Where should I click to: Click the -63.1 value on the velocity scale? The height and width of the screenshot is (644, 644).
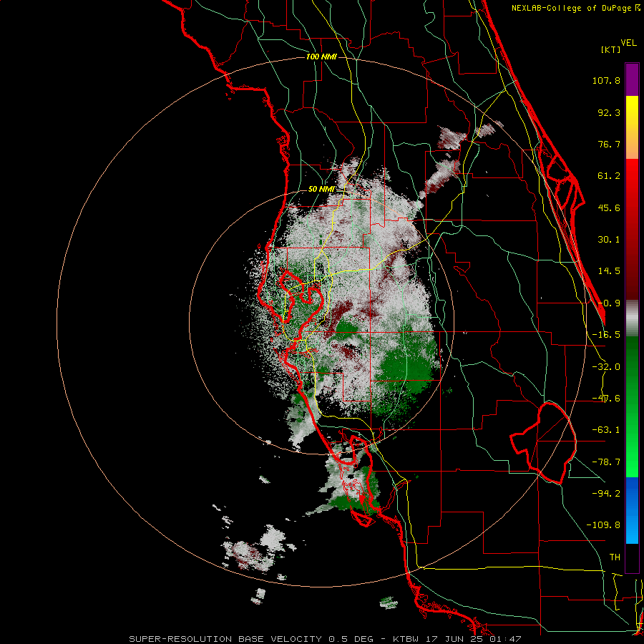(606, 430)
